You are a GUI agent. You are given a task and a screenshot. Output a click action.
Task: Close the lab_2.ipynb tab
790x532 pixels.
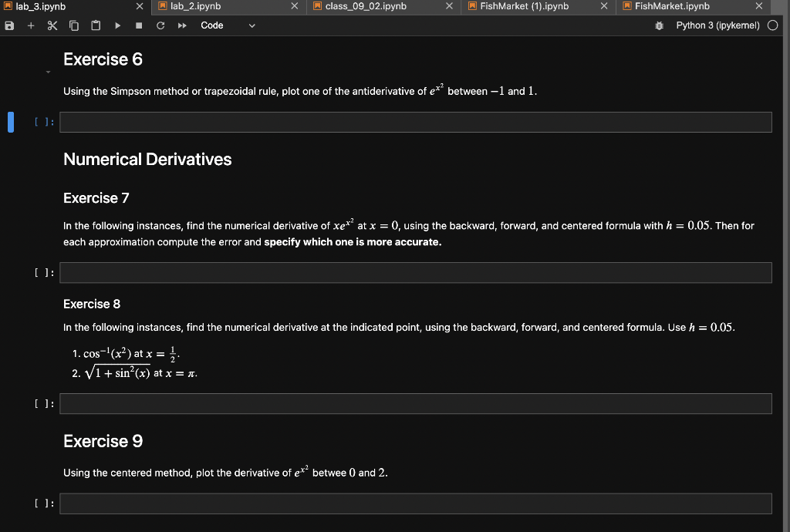point(294,6)
